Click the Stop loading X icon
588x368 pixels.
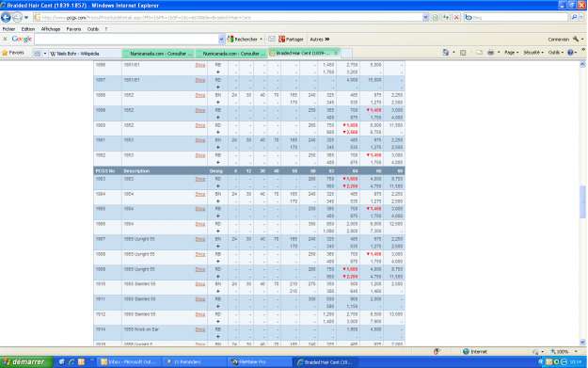click(x=456, y=17)
